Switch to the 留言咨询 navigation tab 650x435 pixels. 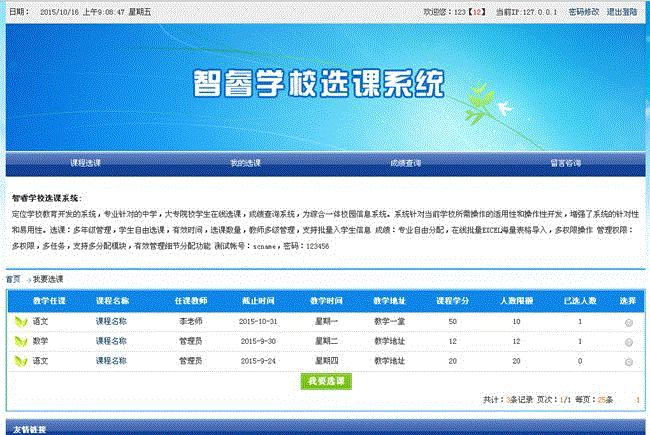click(566, 162)
